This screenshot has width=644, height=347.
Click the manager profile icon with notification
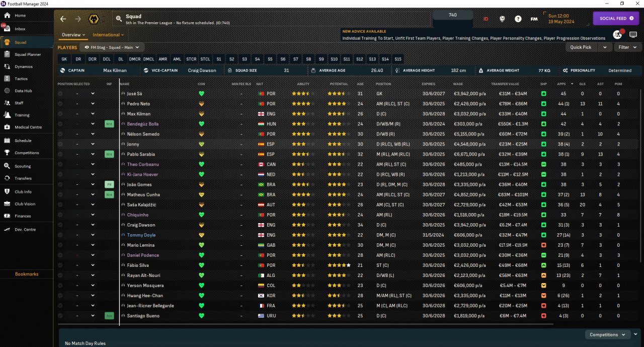click(x=618, y=35)
